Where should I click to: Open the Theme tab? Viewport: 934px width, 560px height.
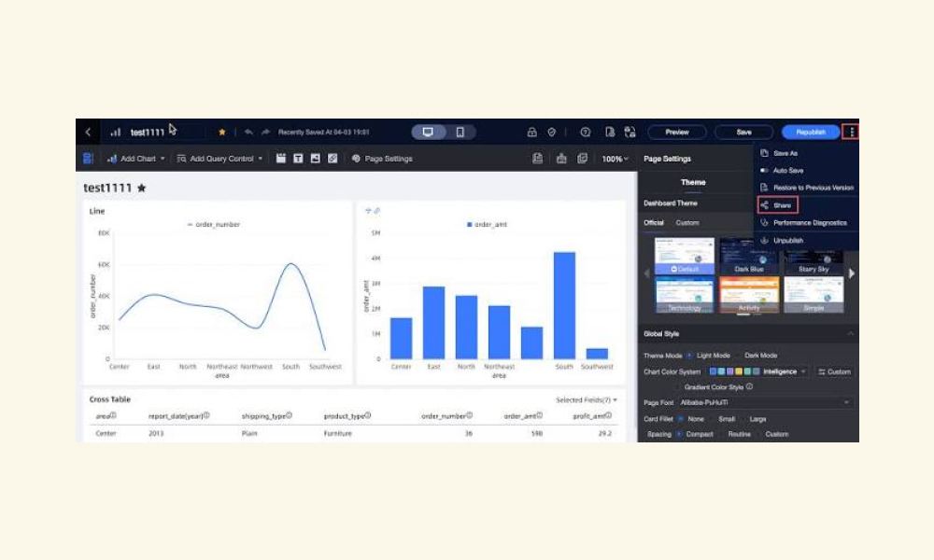(693, 182)
